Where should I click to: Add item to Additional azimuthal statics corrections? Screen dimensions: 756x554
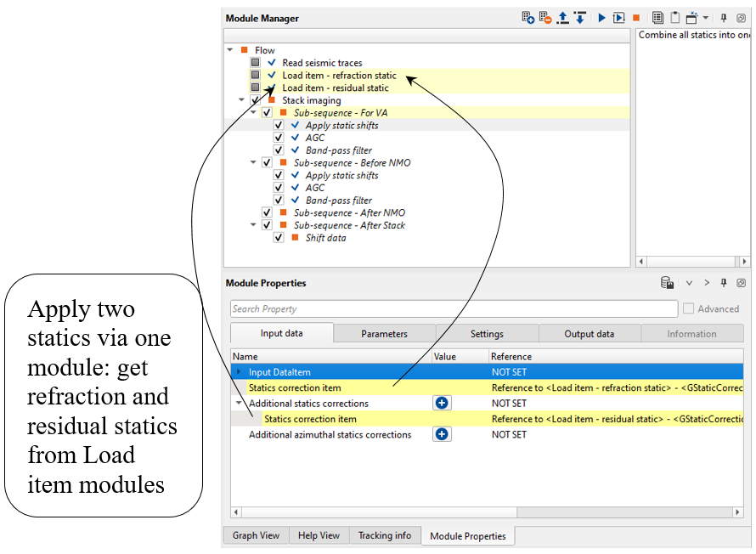[x=442, y=434]
